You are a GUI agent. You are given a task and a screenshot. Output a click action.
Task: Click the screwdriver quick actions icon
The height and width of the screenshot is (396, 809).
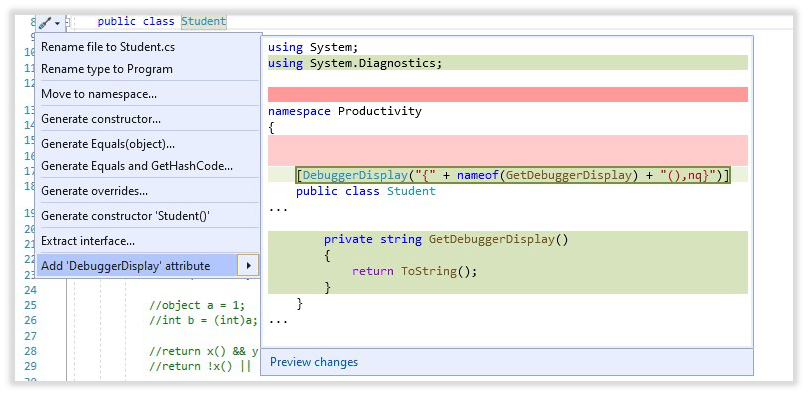pos(45,23)
